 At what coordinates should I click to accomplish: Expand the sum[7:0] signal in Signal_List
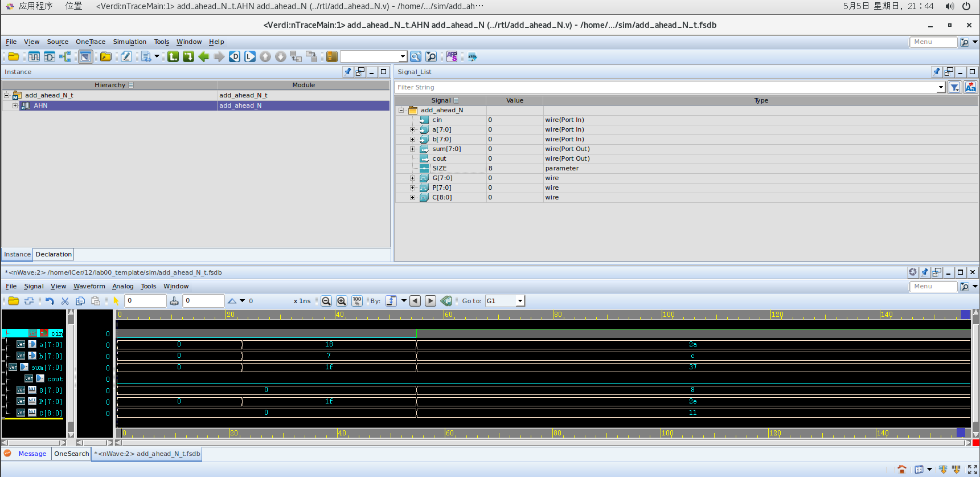point(413,149)
